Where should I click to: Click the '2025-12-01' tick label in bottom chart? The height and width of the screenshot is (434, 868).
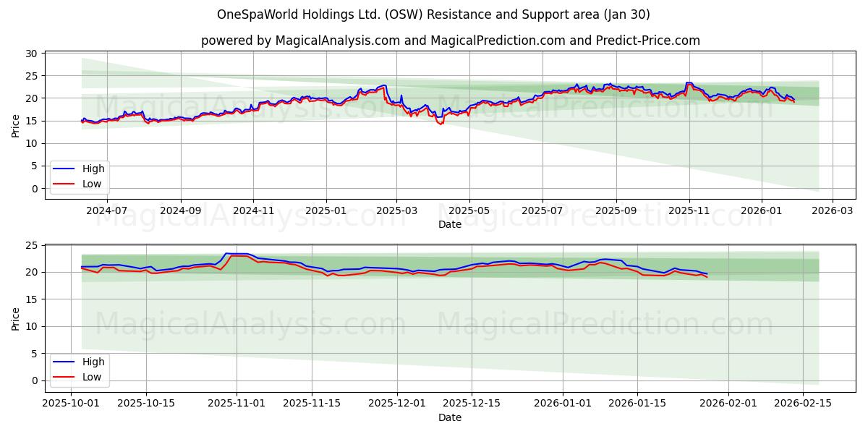396,403
